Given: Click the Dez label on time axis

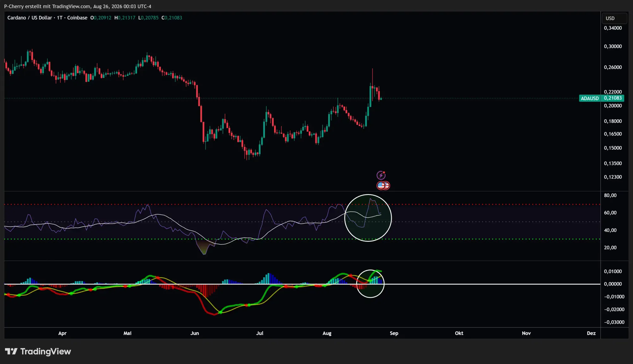Looking at the screenshot, I should point(591,333).
